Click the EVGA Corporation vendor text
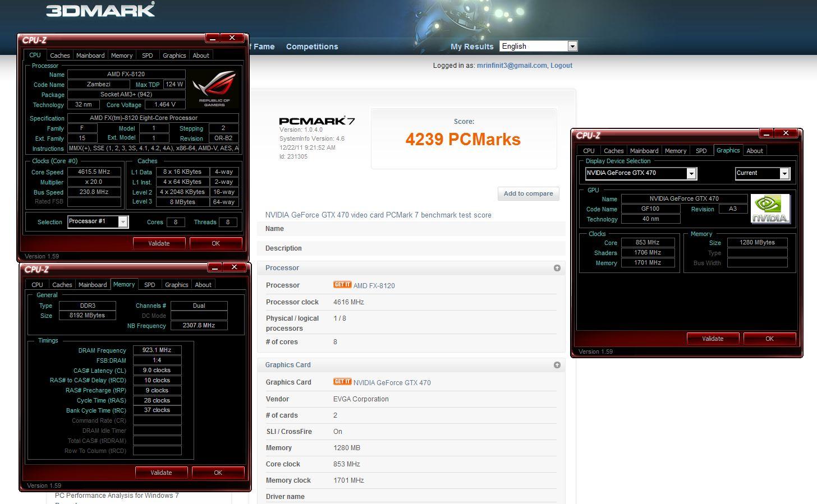The height and width of the screenshot is (504, 817). pyautogui.click(x=361, y=399)
